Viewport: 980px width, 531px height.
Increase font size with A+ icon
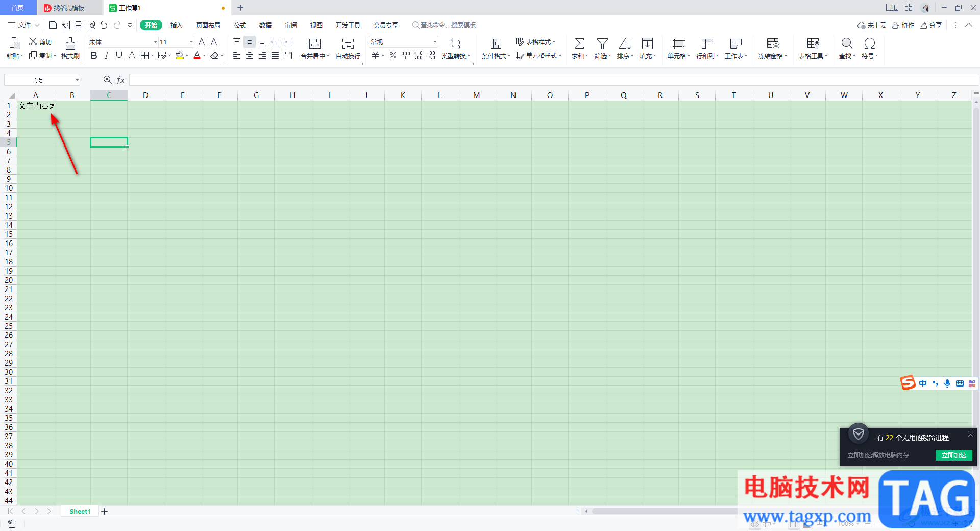pyautogui.click(x=202, y=42)
